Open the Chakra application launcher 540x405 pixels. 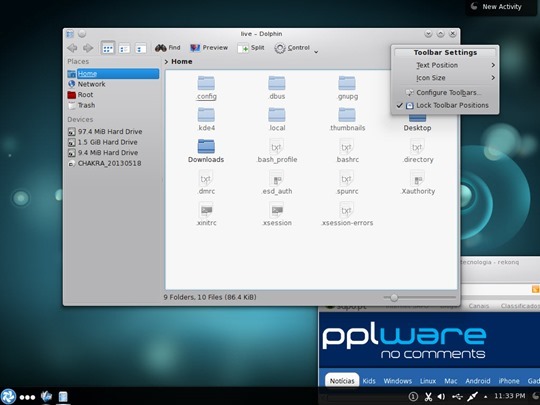tap(8, 397)
